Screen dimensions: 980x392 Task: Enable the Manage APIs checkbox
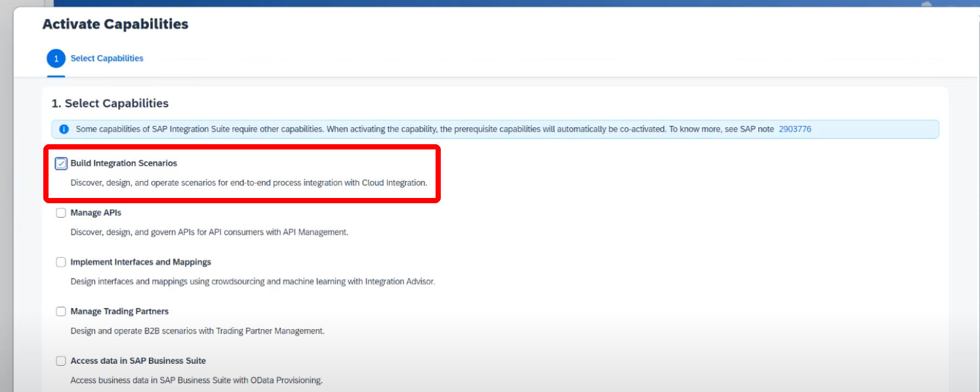point(61,213)
